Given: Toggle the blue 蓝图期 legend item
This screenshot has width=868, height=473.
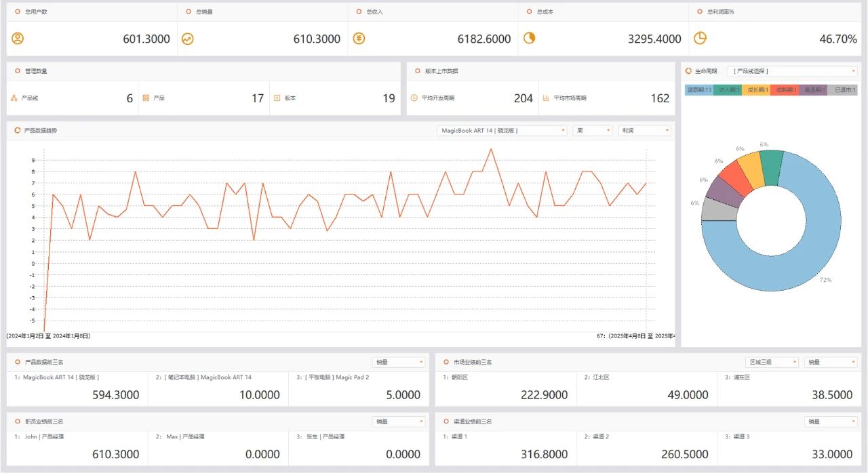Looking at the screenshot, I should (x=698, y=90).
